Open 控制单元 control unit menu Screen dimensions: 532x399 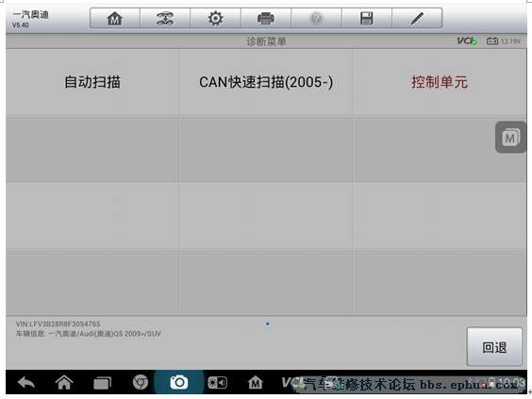pos(440,82)
